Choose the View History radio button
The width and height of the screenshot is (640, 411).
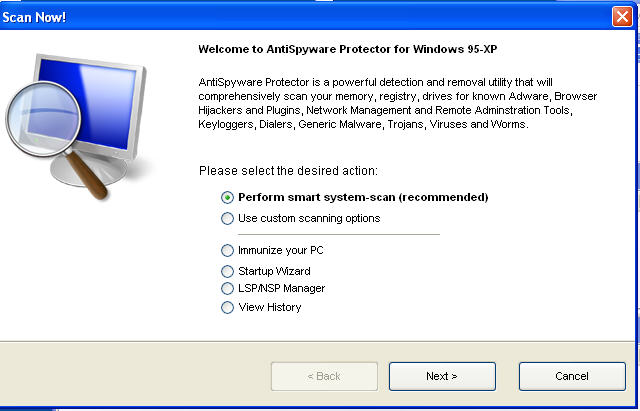[x=227, y=307]
